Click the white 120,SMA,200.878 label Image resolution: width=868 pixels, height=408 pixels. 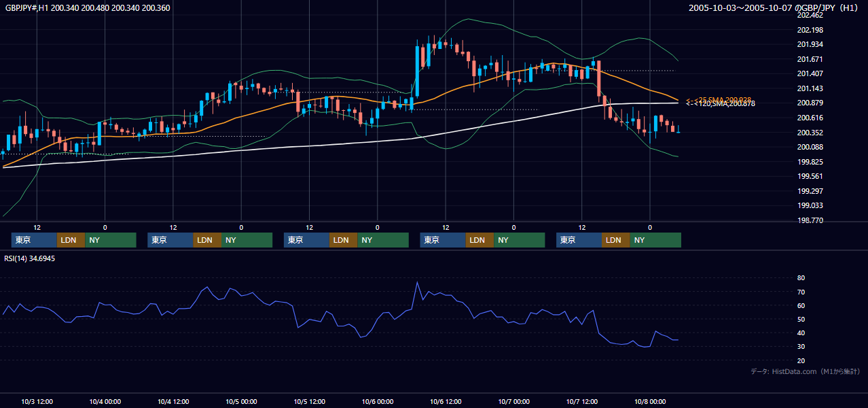(x=720, y=104)
